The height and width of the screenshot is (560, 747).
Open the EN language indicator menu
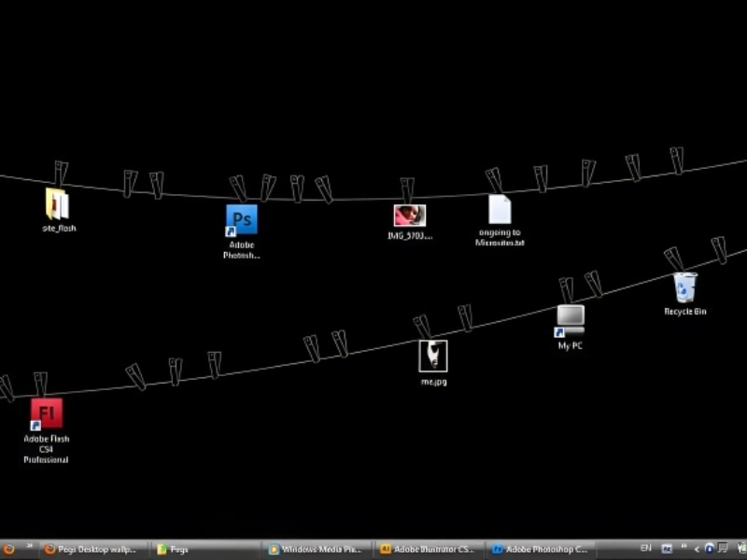[x=646, y=549]
